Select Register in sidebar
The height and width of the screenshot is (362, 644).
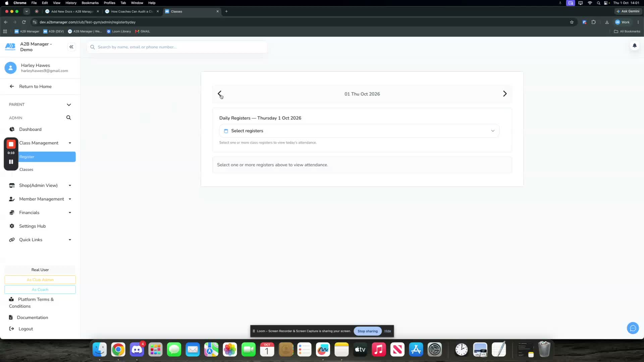[47, 157]
